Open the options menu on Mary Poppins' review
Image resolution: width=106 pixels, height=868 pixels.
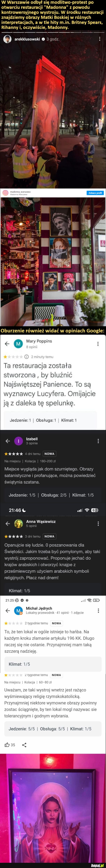click(98, 344)
